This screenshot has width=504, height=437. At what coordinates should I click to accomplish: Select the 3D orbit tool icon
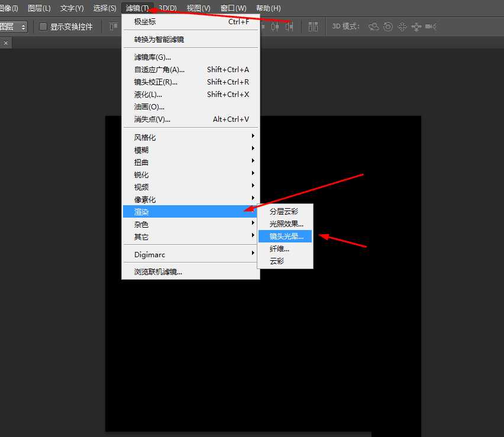tap(374, 27)
